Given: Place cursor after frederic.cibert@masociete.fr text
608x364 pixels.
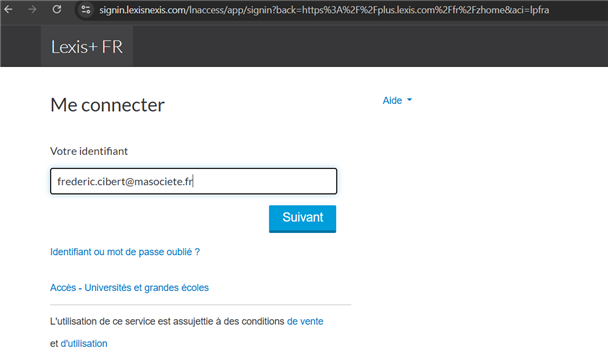Looking at the screenshot, I should (x=193, y=181).
